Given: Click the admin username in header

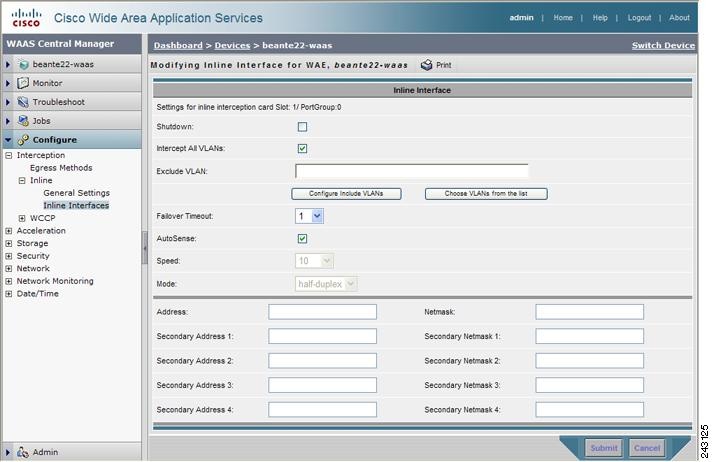Looking at the screenshot, I should coord(521,18).
